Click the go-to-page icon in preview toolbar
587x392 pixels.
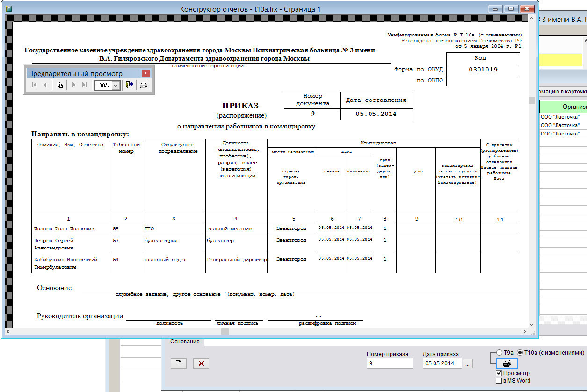(x=59, y=85)
